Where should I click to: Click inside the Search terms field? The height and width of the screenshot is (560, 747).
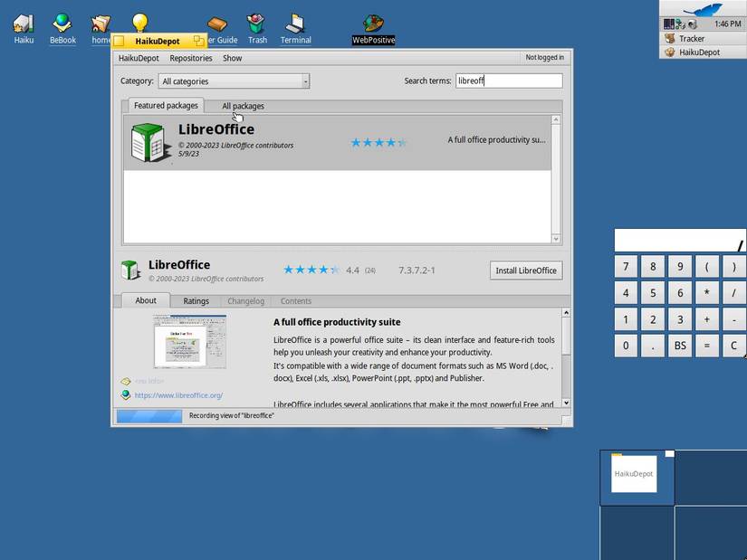[508, 80]
